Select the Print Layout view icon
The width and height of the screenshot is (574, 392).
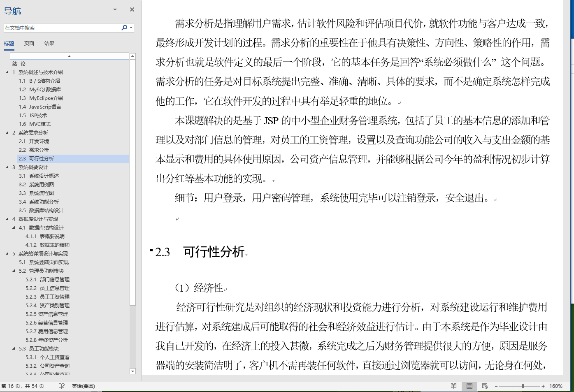(469, 386)
